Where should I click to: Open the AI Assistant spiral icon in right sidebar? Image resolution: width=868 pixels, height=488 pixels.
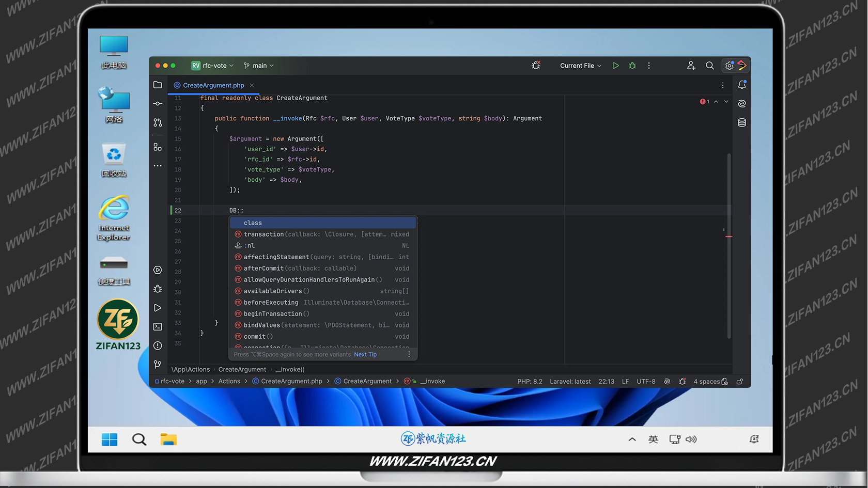tap(742, 104)
